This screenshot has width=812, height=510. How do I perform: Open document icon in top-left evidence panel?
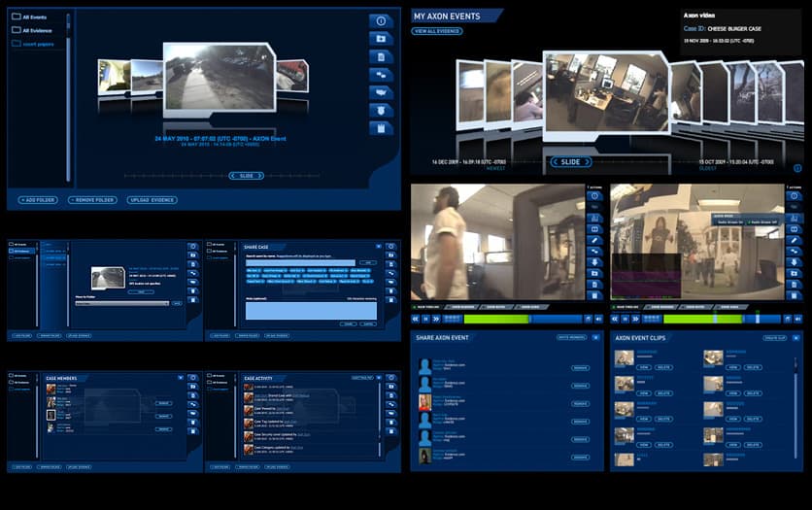[381, 57]
